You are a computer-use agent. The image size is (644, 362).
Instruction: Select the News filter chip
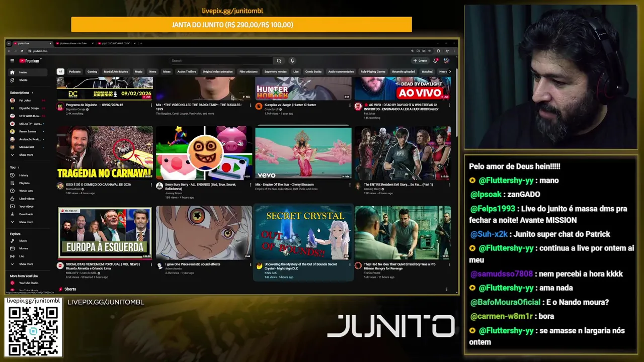[x=152, y=71]
